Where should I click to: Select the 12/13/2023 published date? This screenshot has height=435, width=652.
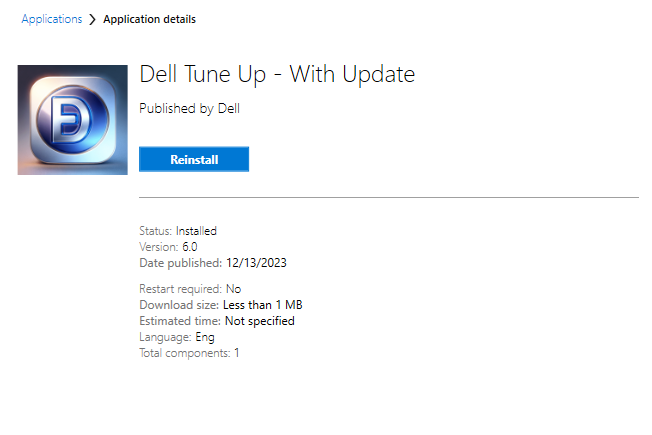[256, 263]
